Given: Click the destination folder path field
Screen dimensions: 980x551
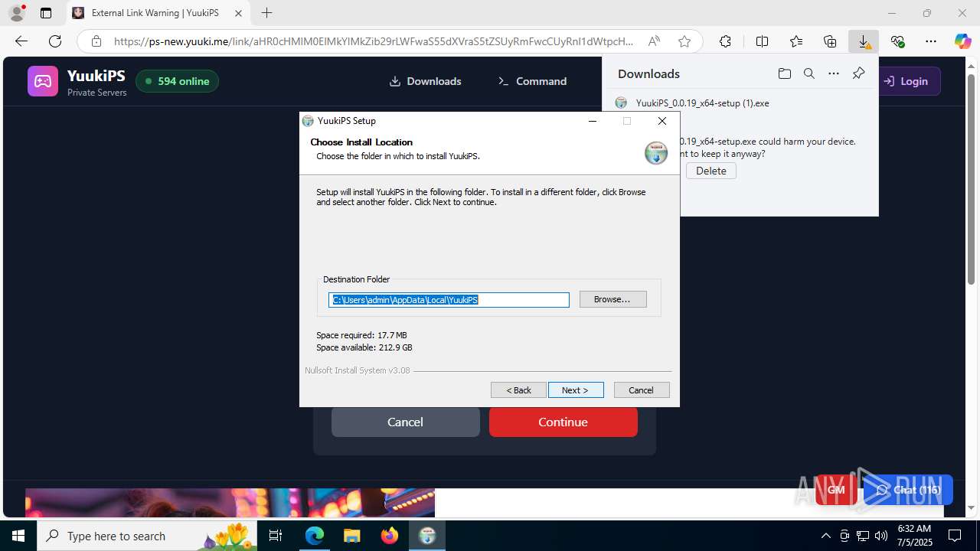Looking at the screenshot, I should pyautogui.click(x=449, y=300).
